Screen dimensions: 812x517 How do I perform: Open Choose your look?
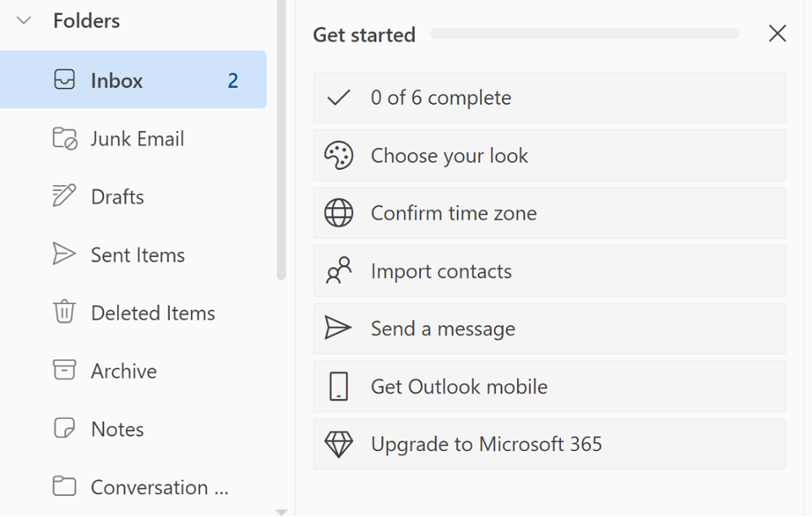(549, 155)
